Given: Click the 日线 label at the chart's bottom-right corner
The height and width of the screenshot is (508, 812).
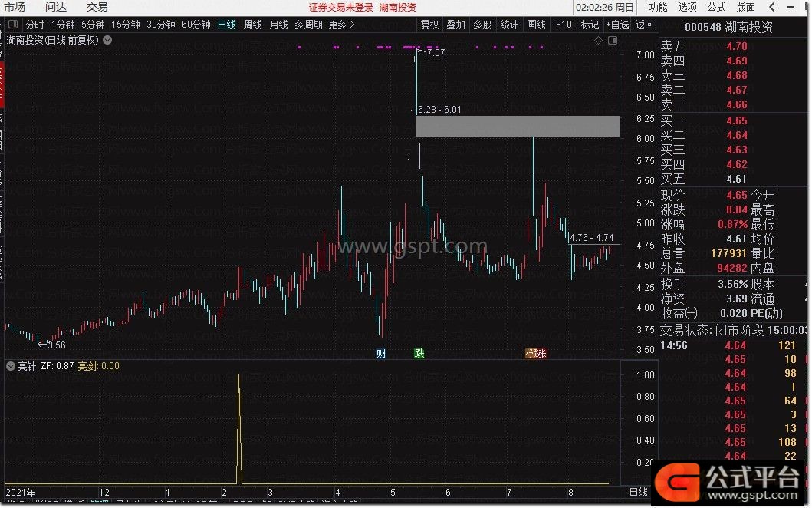Looking at the screenshot, I should [x=639, y=493].
